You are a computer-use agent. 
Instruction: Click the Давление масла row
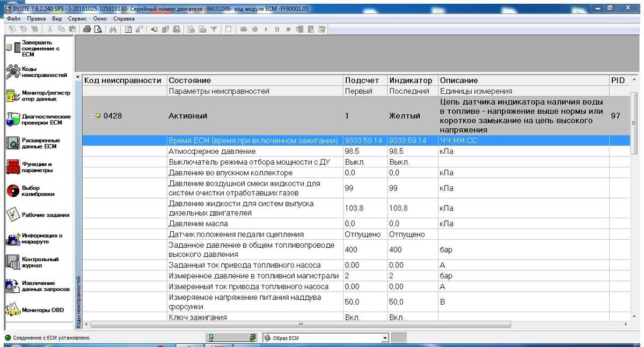pos(356,224)
